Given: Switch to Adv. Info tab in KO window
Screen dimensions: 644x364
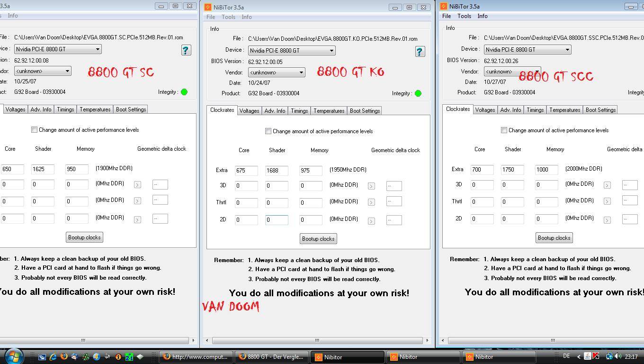Looking at the screenshot, I should tap(275, 111).
